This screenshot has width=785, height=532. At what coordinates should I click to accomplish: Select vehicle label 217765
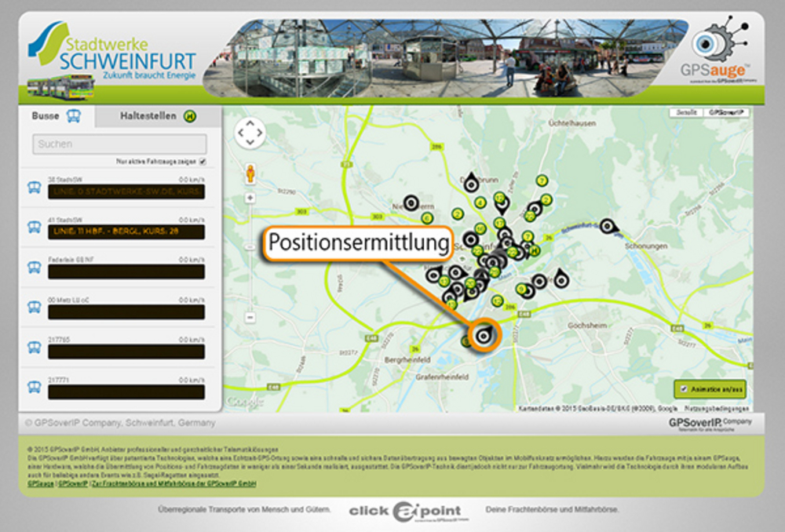[x=59, y=340]
